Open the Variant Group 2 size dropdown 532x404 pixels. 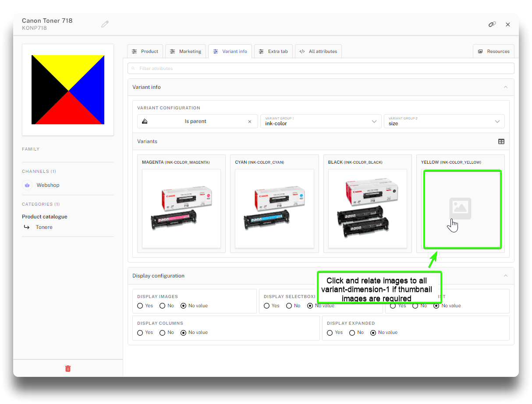click(x=444, y=121)
